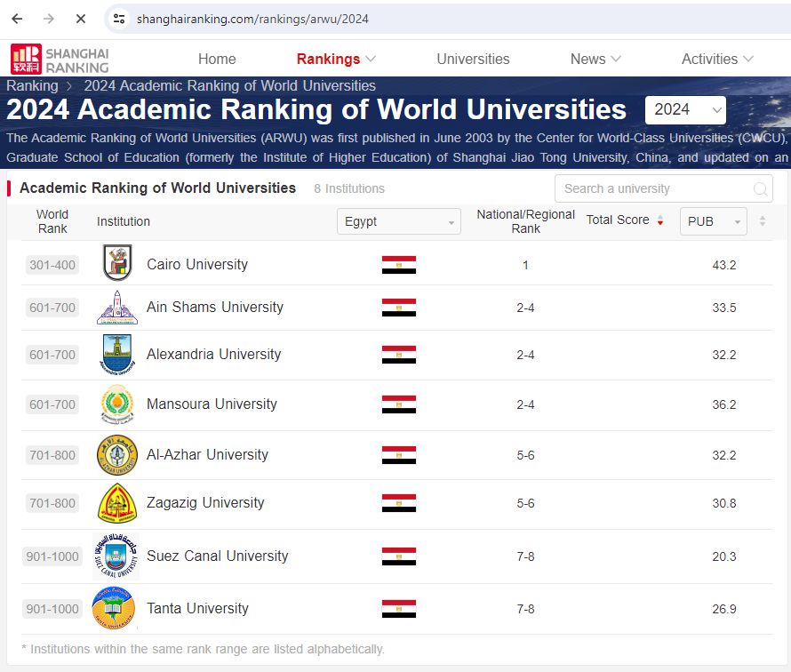The width and height of the screenshot is (791, 672).
Task: Open the Egypt country filter dropdown
Action: coord(398,221)
